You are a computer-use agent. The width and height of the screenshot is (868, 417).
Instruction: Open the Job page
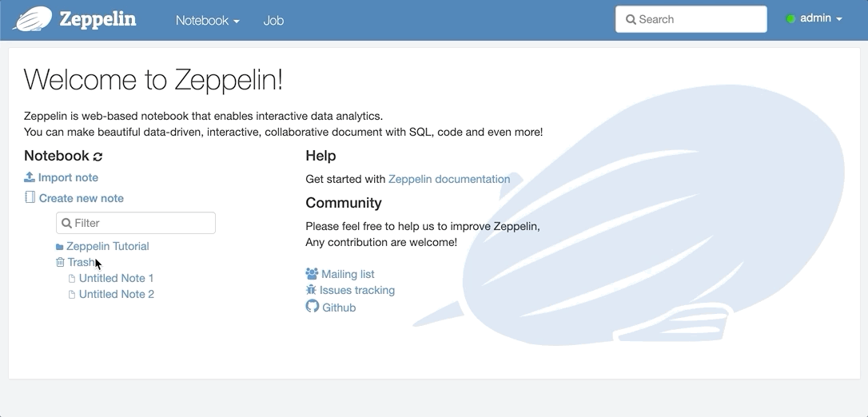coord(273,21)
